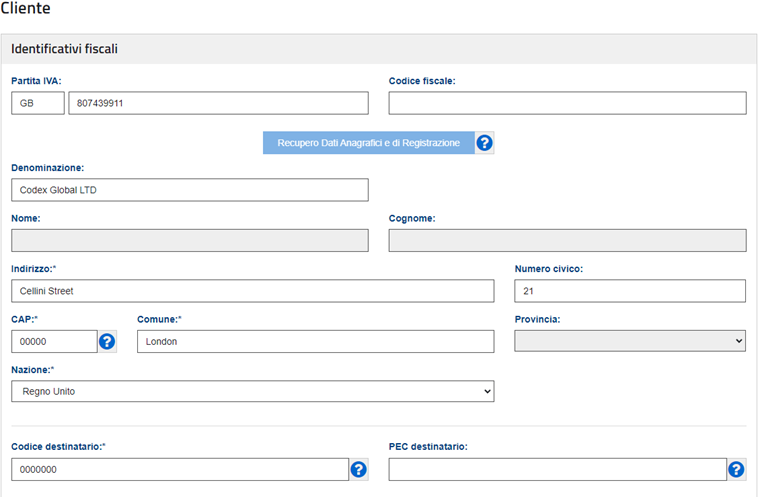This screenshot has height=497, width=758.
Task: Click the Denominazione field Codex Global LTD
Action: coord(190,190)
